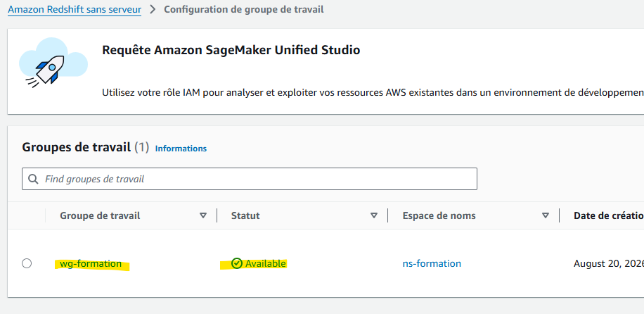Click the breadcrumb chevron separator

pos(153,9)
